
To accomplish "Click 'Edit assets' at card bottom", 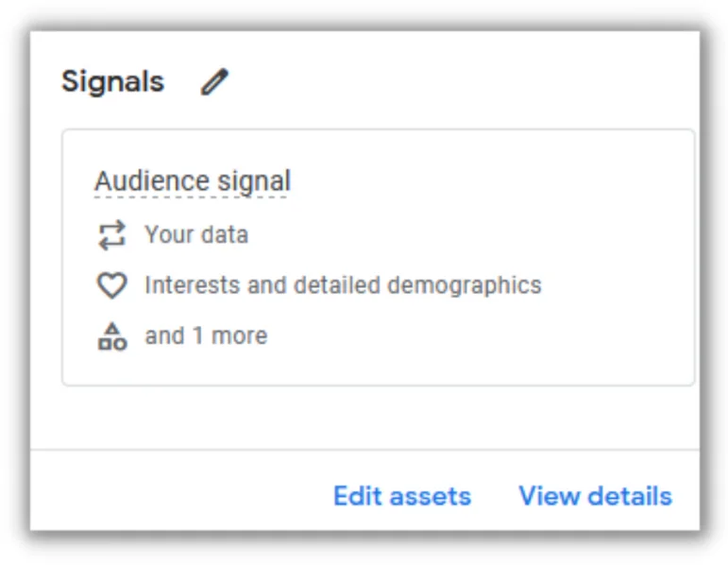I will coord(402,496).
